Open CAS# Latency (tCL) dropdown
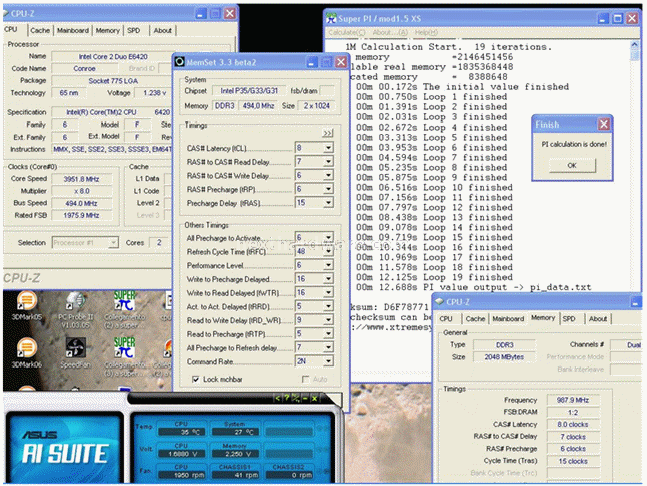The width and height of the screenshot is (647, 486). (328, 148)
